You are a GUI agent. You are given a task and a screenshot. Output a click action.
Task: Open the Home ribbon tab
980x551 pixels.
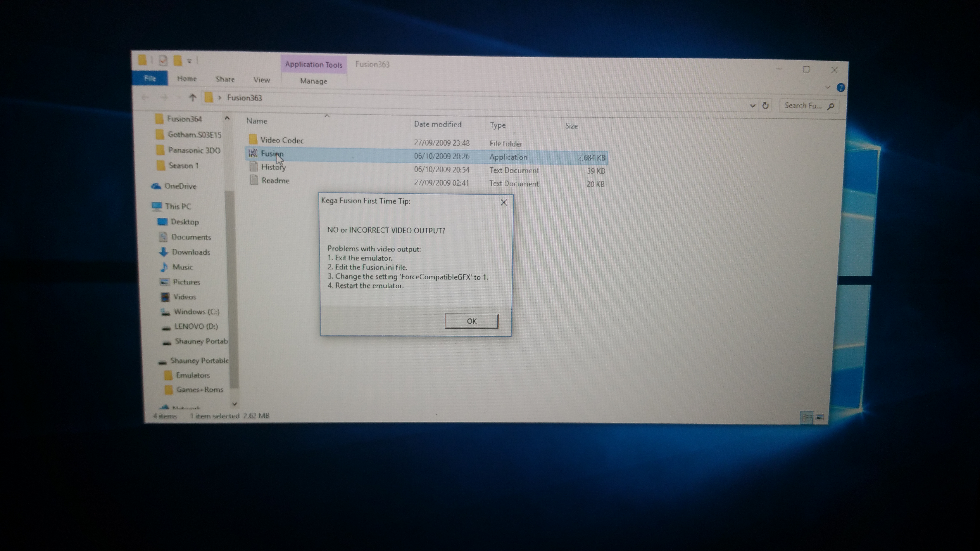tap(187, 79)
